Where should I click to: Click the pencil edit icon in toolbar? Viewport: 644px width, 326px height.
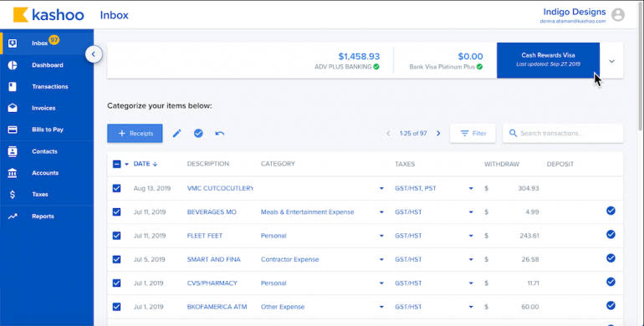pyautogui.click(x=176, y=134)
